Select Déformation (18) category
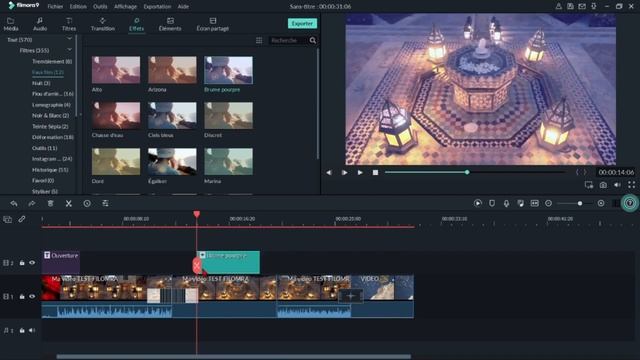 tap(53, 137)
